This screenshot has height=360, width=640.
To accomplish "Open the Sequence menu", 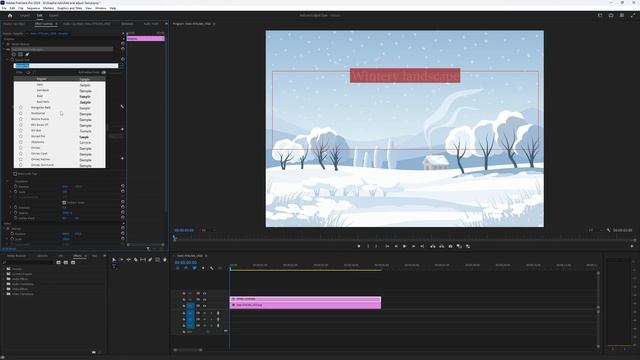I will (33, 8).
